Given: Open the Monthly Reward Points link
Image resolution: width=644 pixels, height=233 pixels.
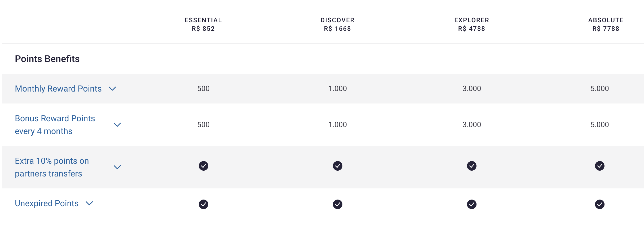Looking at the screenshot, I should click(x=58, y=89).
